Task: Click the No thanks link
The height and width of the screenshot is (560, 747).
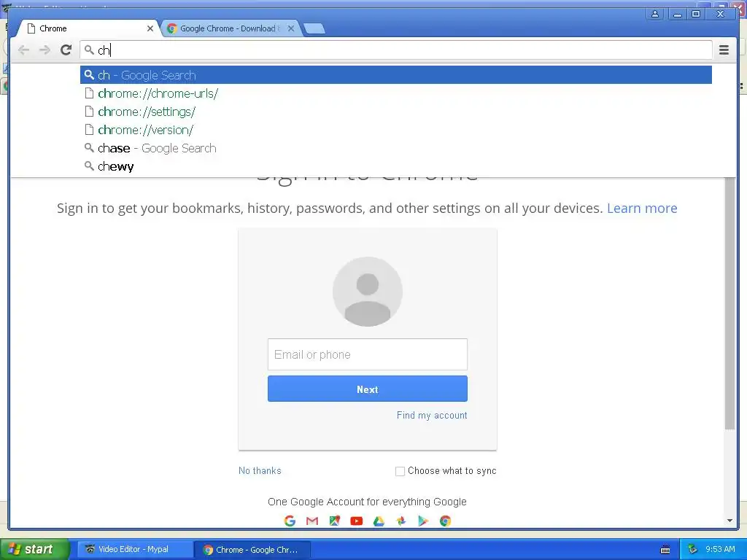Action: tap(260, 470)
